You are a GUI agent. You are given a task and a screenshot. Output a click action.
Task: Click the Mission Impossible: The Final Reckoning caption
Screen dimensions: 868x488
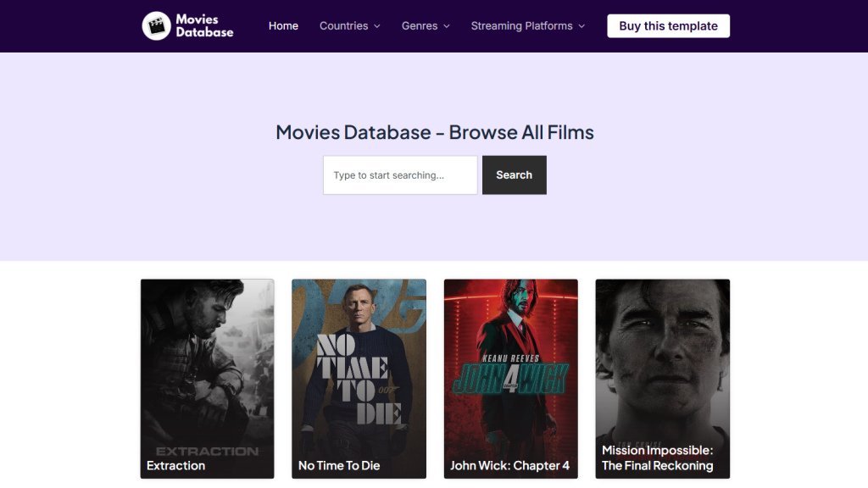(658, 457)
